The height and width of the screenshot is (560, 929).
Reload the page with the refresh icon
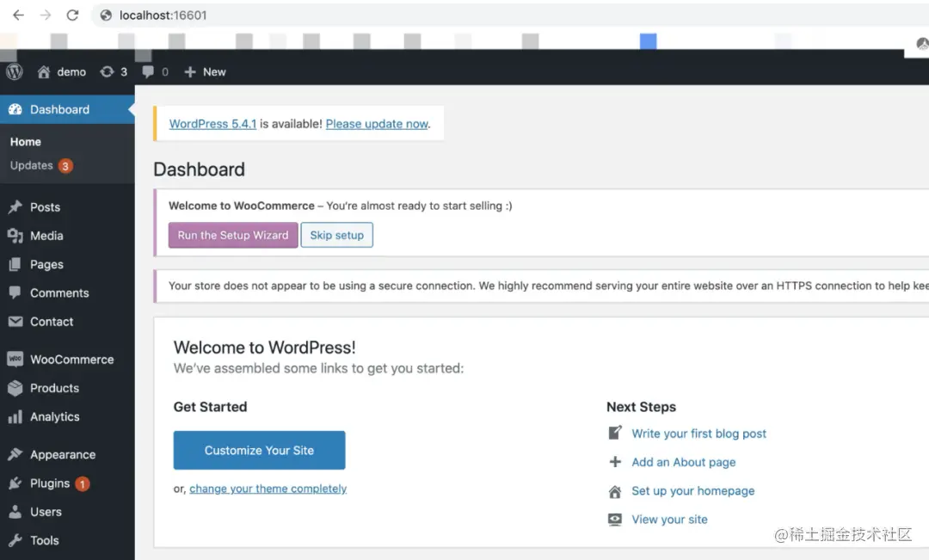[x=72, y=15]
